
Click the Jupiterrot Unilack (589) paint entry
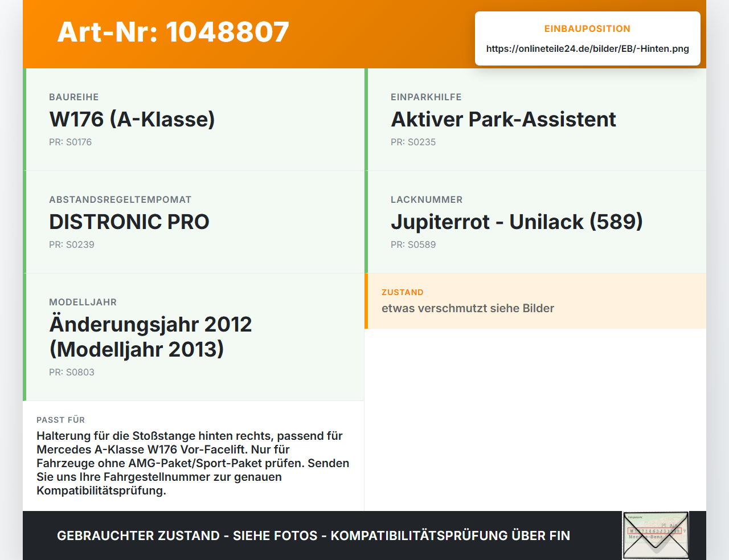point(517,222)
